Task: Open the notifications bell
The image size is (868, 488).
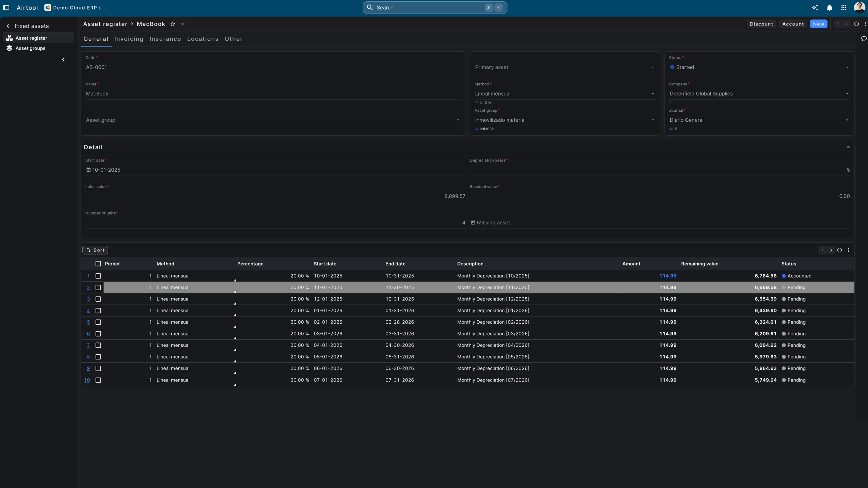Action: [x=829, y=8]
